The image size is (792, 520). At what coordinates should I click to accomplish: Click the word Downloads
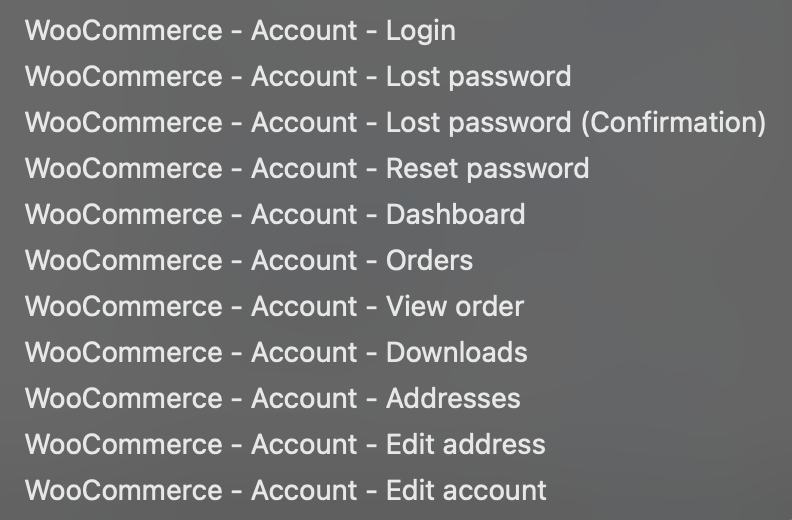click(457, 352)
